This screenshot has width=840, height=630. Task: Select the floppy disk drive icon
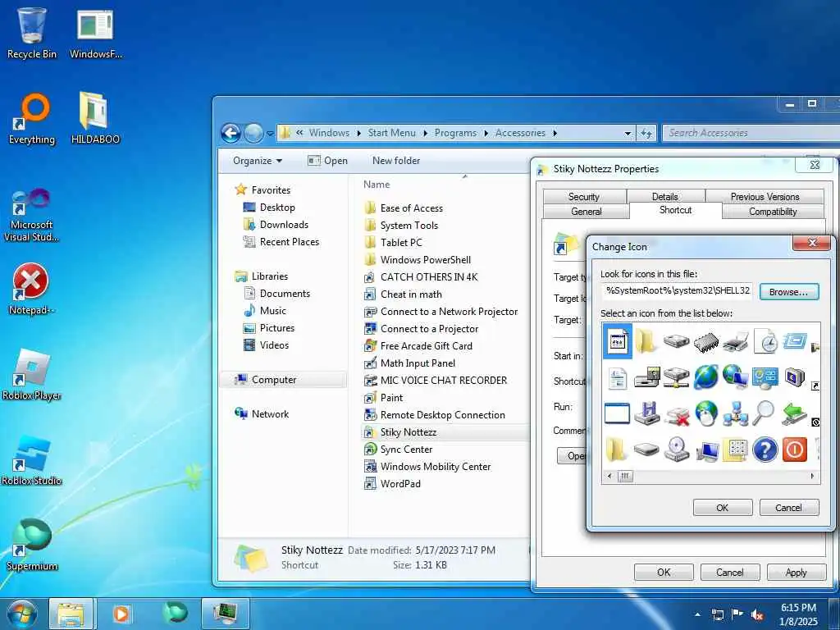click(646, 413)
